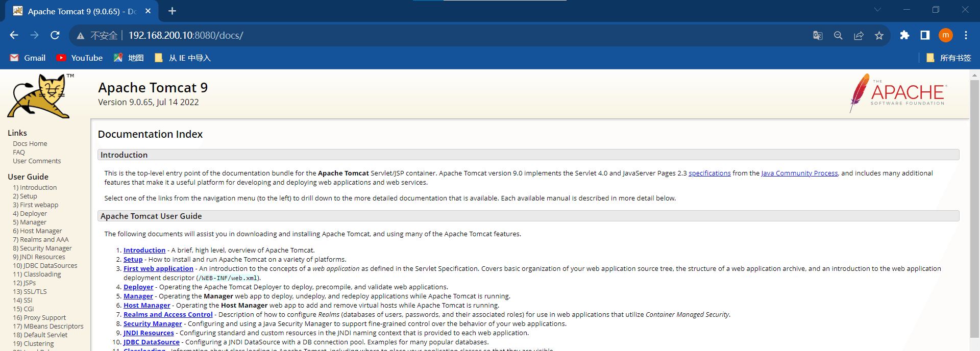
Task: Open the Setup link in user guide list
Action: pos(133,260)
